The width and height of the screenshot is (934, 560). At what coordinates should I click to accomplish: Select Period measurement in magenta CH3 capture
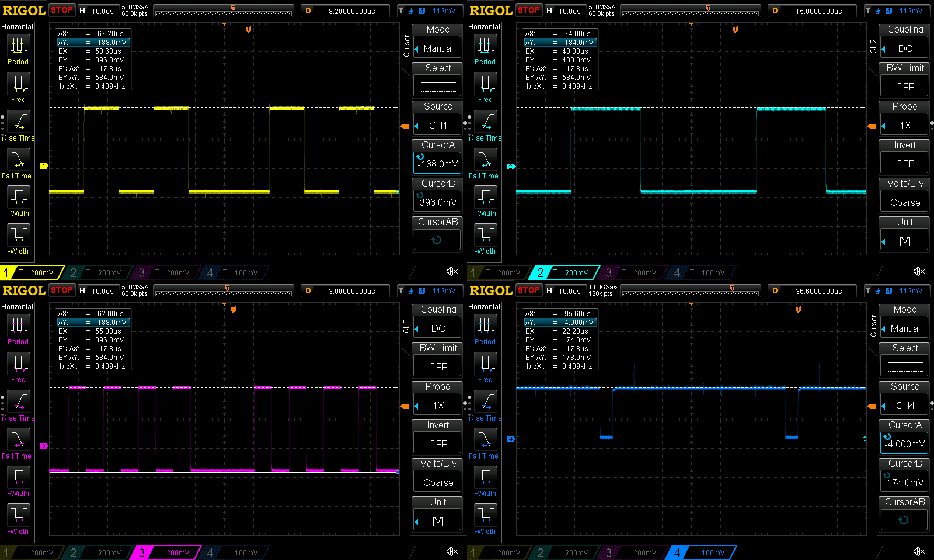click(x=18, y=329)
